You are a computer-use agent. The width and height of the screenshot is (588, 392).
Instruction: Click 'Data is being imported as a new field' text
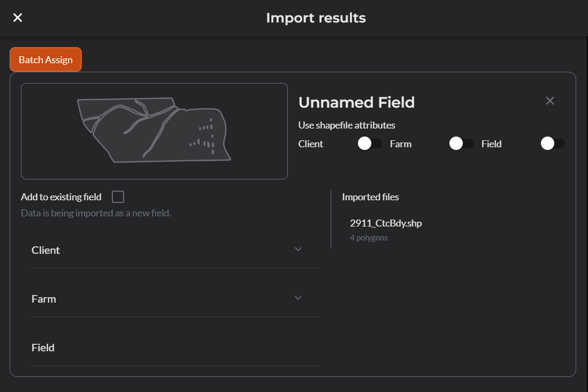click(x=96, y=213)
